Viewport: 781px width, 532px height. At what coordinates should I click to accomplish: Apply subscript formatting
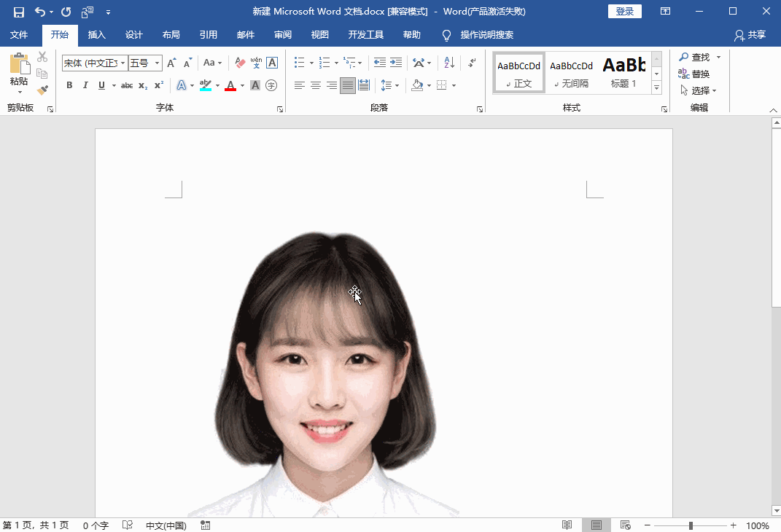pos(143,85)
